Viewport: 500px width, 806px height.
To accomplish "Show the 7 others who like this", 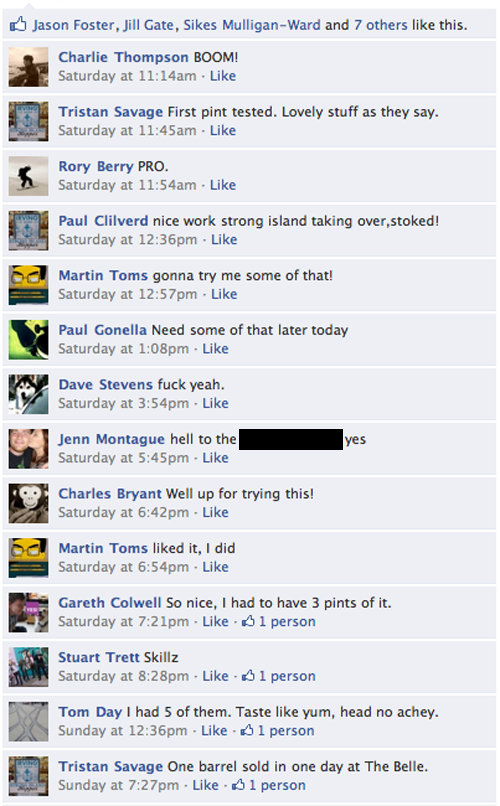I will (x=380, y=25).
